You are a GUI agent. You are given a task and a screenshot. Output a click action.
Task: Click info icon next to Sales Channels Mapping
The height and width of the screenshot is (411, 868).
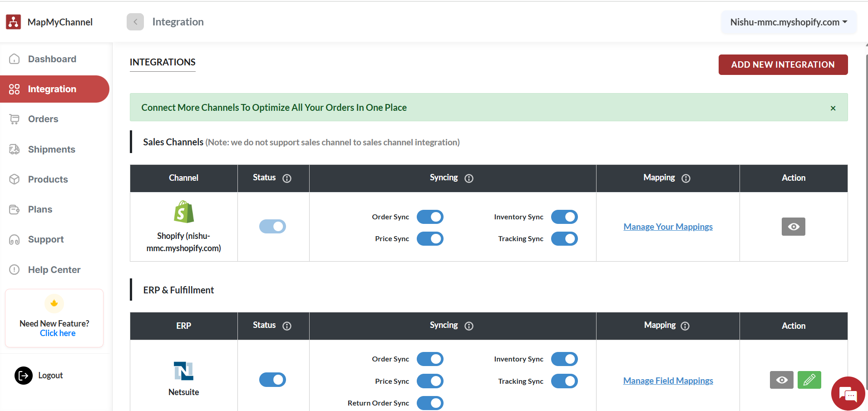click(x=686, y=178)
